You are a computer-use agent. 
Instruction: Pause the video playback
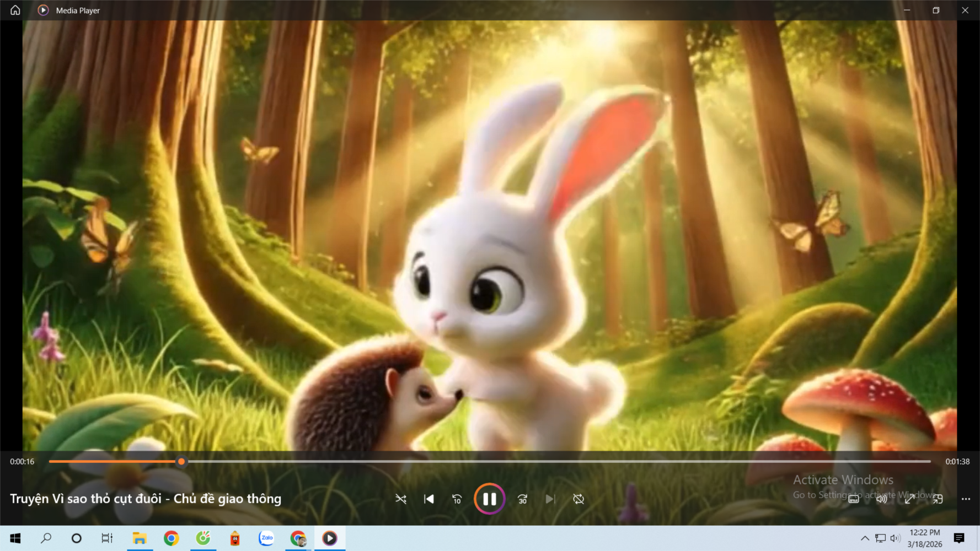[489, 499]
